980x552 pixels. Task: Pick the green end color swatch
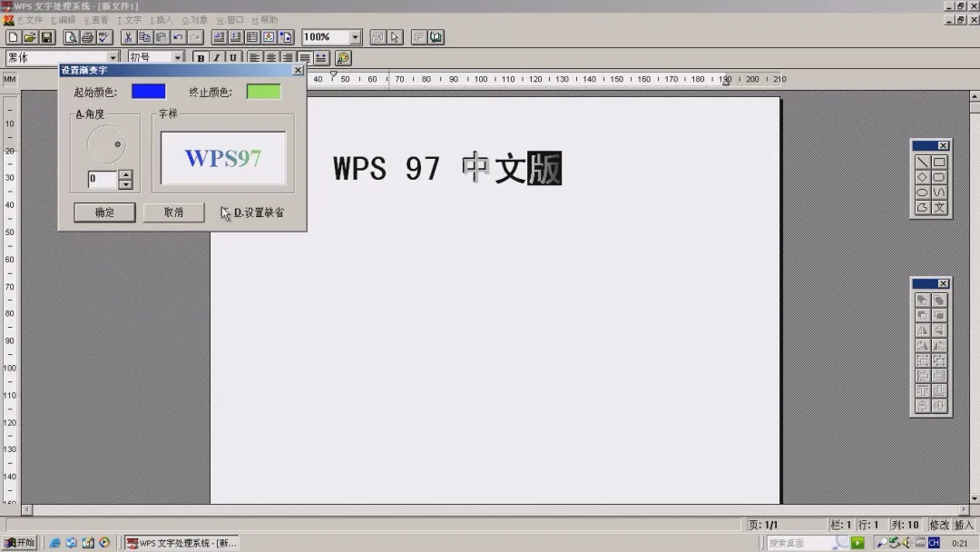pos(264,92)
